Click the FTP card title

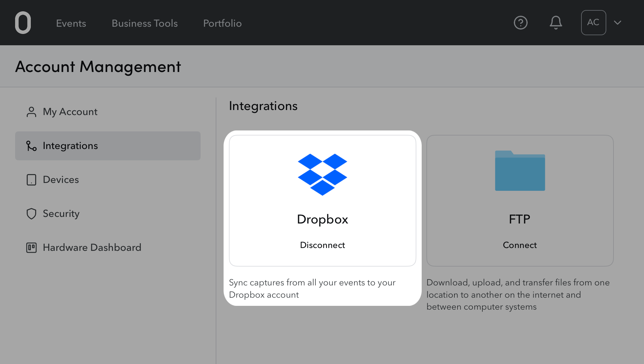(x=520, y=219)
